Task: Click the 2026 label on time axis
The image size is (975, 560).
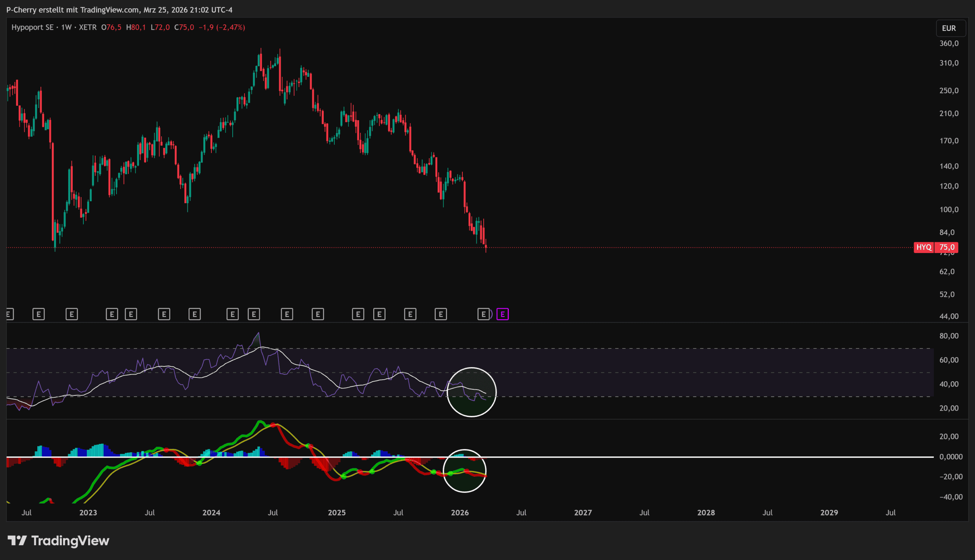Action: click(460, 512)
